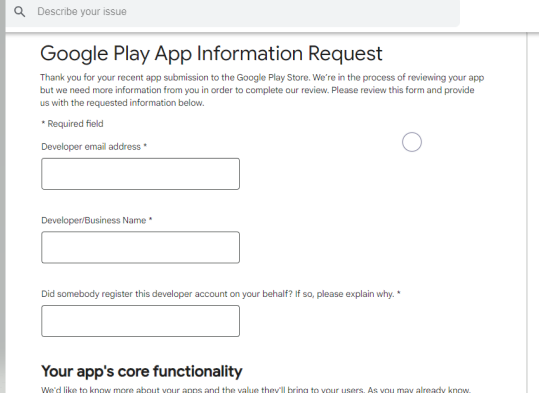
Task: Click the 'Did somebody register this developer account' question
Action: (221, 294)
